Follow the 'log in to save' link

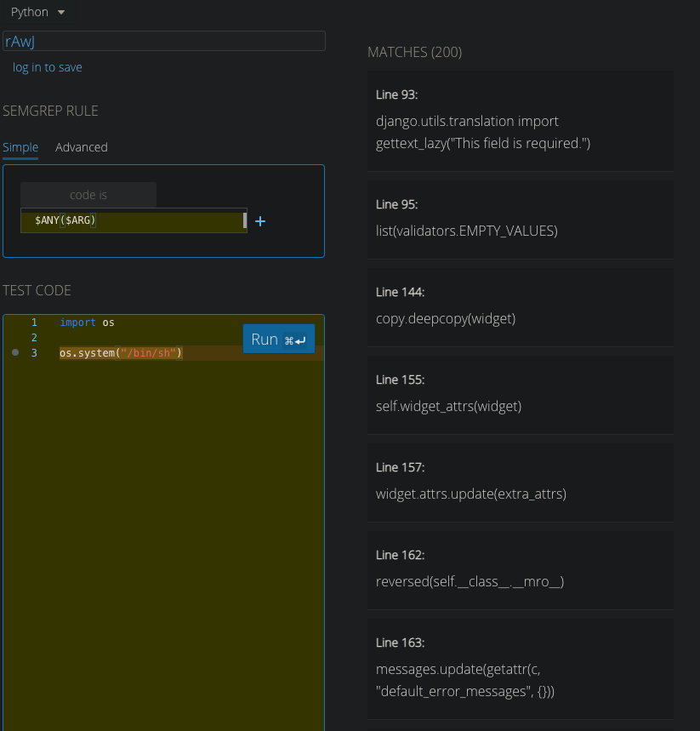(47, 67)
